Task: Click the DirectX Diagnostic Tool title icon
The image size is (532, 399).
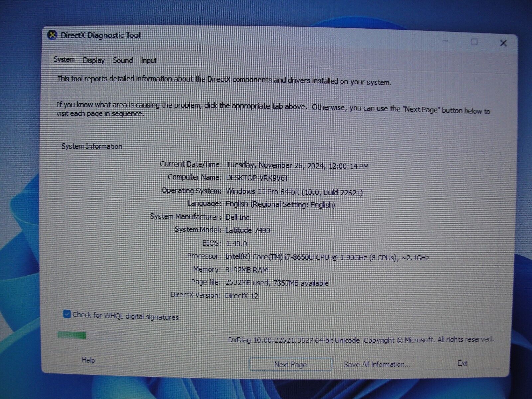Action: coord(52,35)
